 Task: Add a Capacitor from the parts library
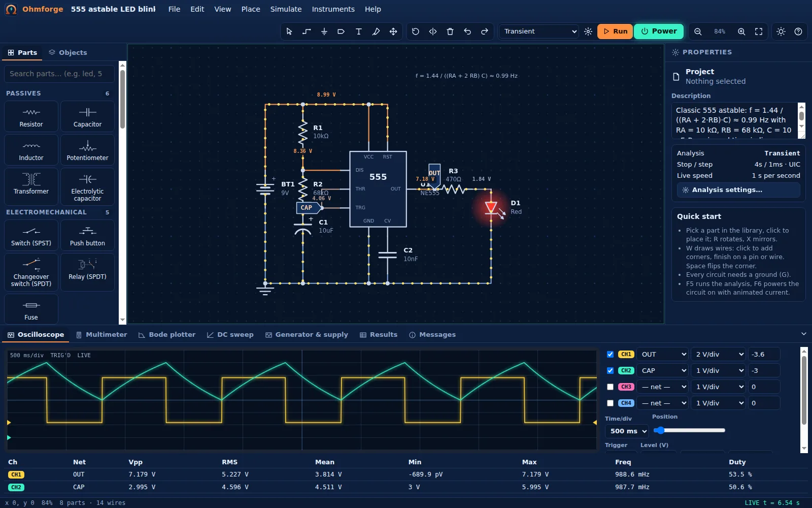click(x=87, y=117)
